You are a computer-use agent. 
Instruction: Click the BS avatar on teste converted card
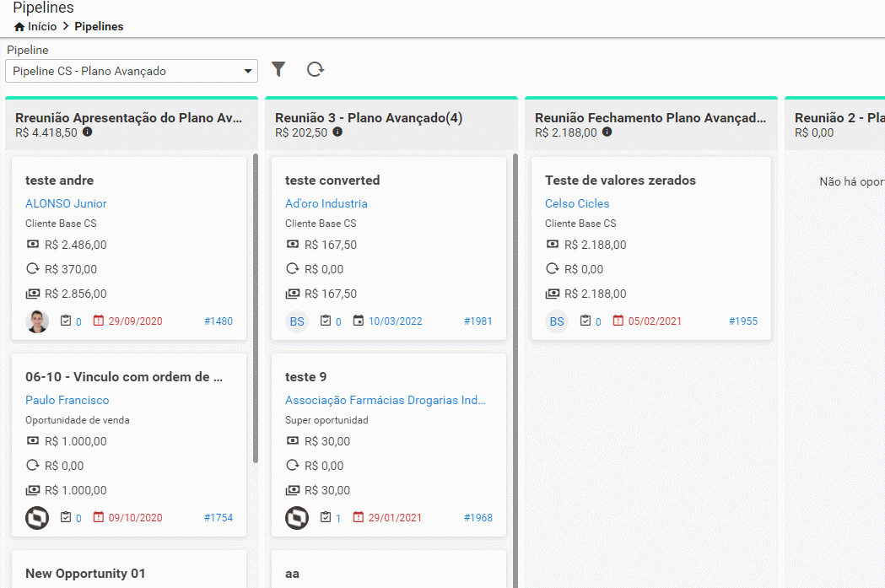[297, 321]
